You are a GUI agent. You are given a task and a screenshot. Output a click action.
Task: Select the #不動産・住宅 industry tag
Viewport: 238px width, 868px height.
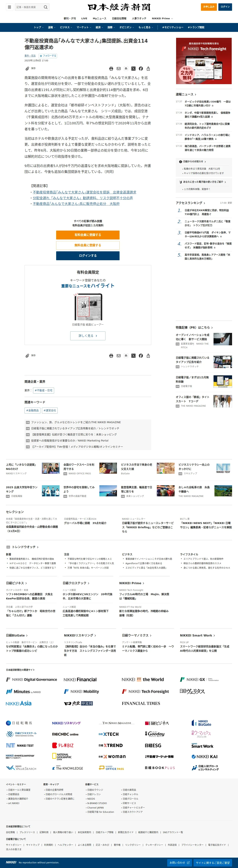click(x=44, y=391)
